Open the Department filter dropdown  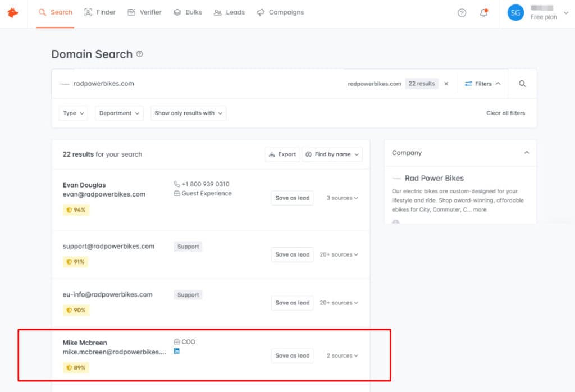(119, 113)
